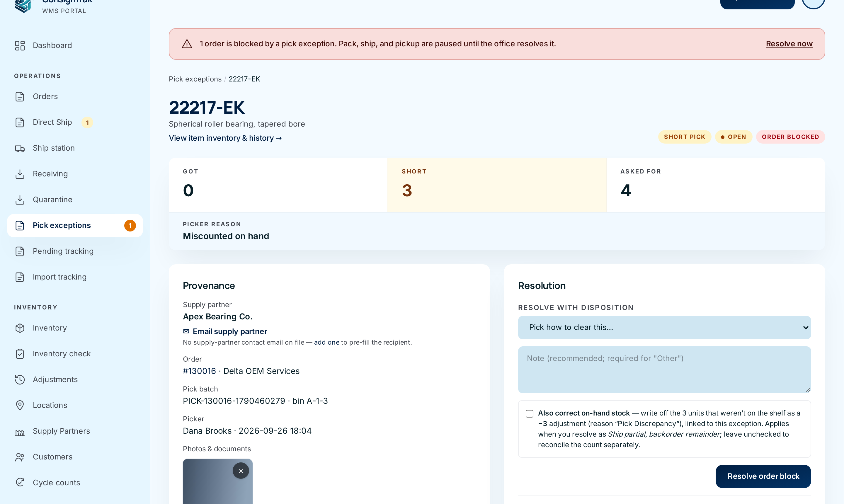The height and width of the screenshot is (504, 844).
Task: Click the Import tracking document icon
Action: pos(20,277)
